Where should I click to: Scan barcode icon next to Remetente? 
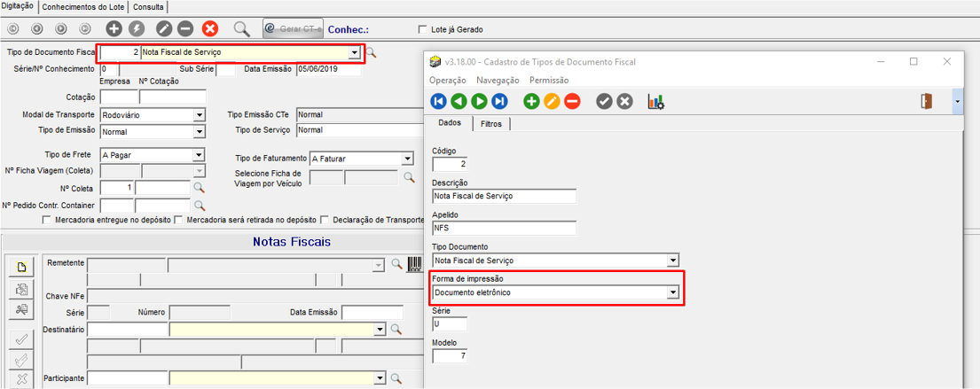[414, 264]
